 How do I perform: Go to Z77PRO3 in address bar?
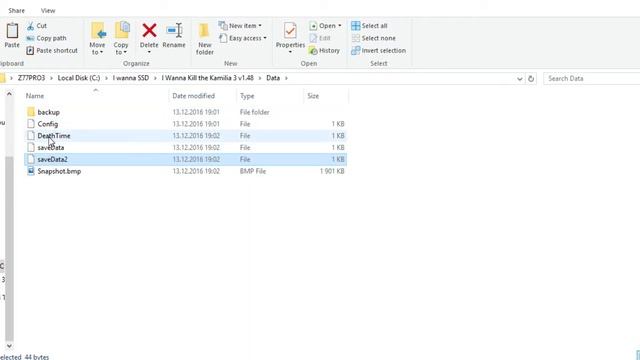(x=31, y=78)
